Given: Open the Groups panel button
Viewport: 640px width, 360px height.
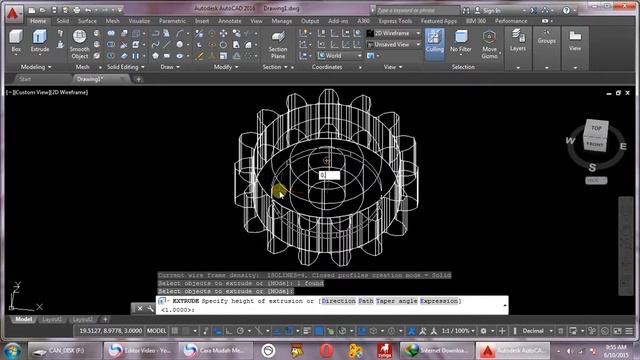Looking at the screenshot, I should tap(547, 37).
